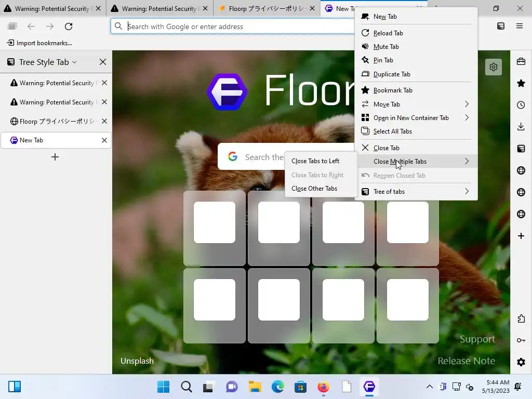The height and width of the screenshot is (399, 532).
Task: Expand the Tree of tabs submenu
Action: coord(467,192)
